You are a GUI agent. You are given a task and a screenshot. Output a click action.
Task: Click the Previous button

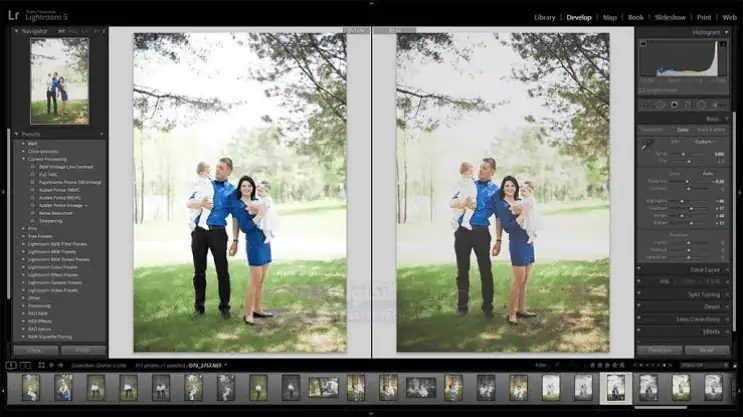(x=660, y=350)
